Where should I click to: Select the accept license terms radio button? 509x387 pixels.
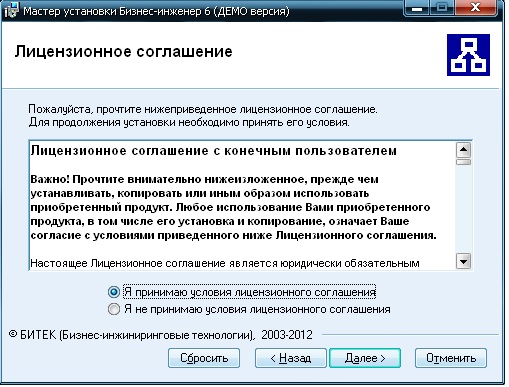tap(114, 292)
